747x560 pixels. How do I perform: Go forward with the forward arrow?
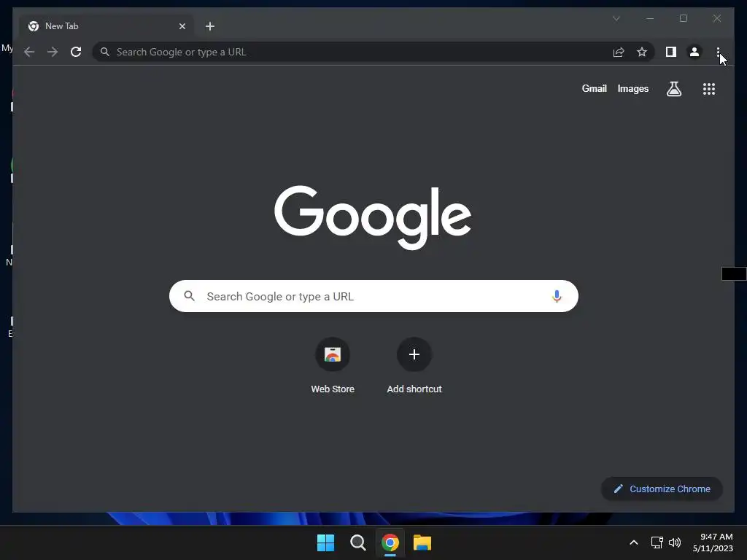(x=53, y=52)
